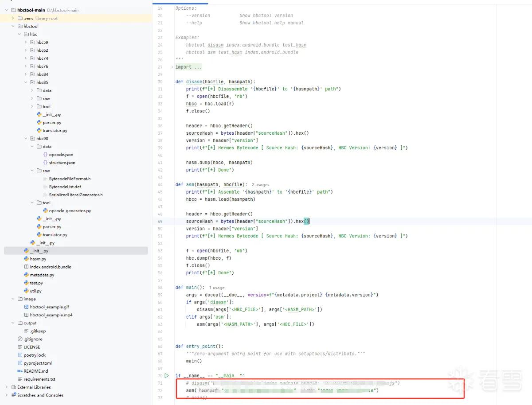Viewport: 532px width, 405px height.
Task: Select the structure.json file icon
Action: 45,163
